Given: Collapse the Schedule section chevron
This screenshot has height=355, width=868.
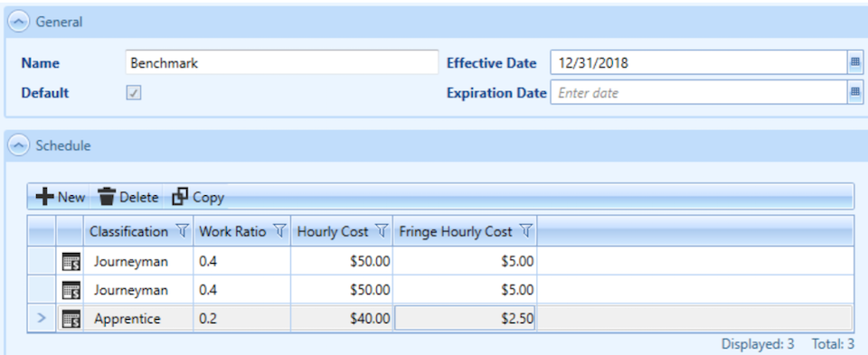Looking at the screenshot, I should [19, 146].
